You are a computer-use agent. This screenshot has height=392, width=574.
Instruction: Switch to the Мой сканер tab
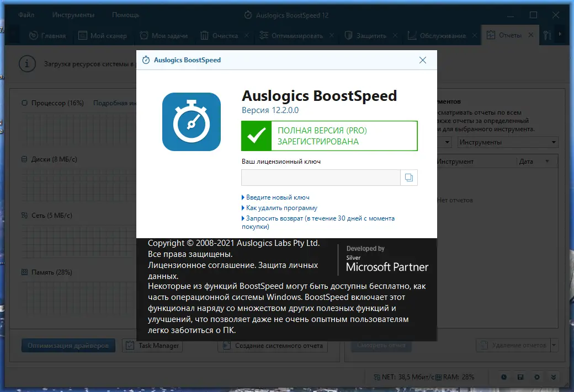(103, 35)
